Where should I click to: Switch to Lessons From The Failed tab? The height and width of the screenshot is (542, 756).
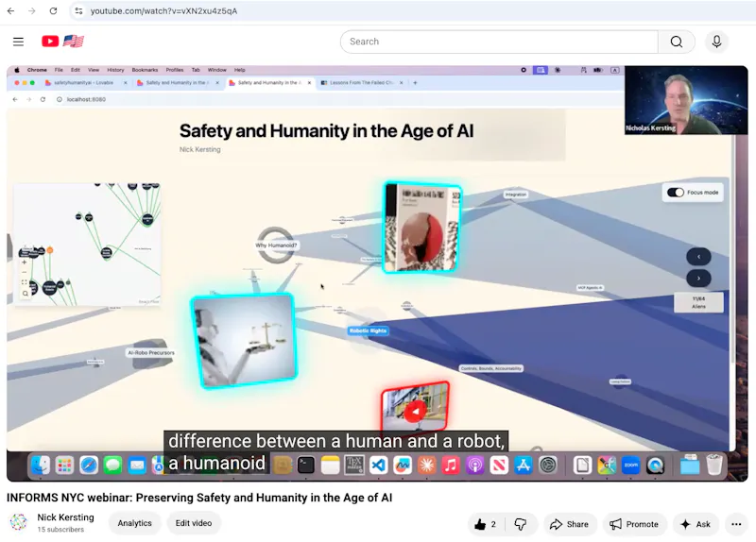tap(362, 83)
